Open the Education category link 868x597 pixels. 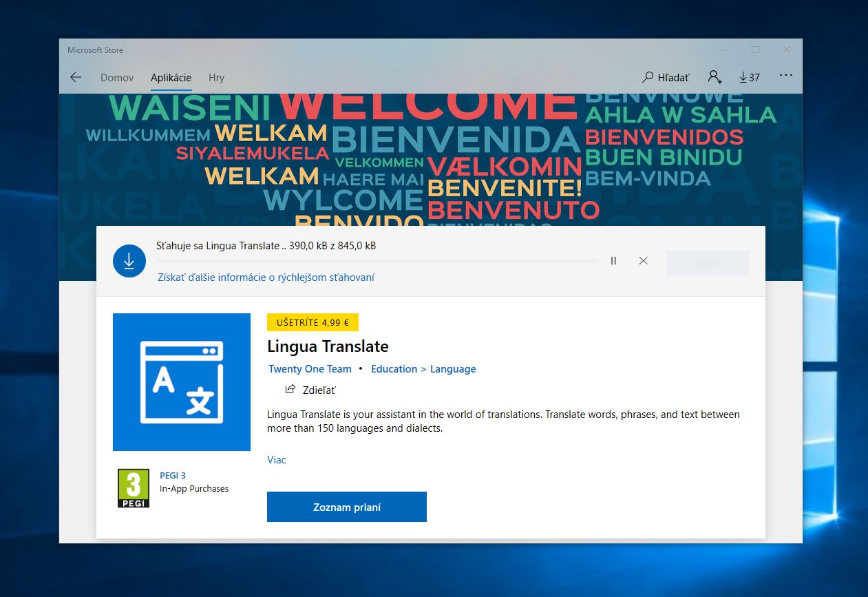[394, 369]
